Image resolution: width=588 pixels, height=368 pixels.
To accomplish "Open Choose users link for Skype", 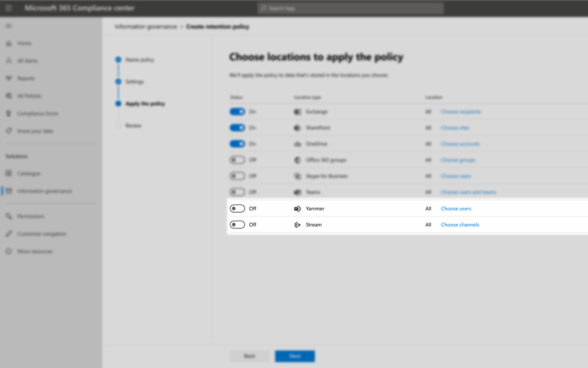I will click(x=456, y=176).
